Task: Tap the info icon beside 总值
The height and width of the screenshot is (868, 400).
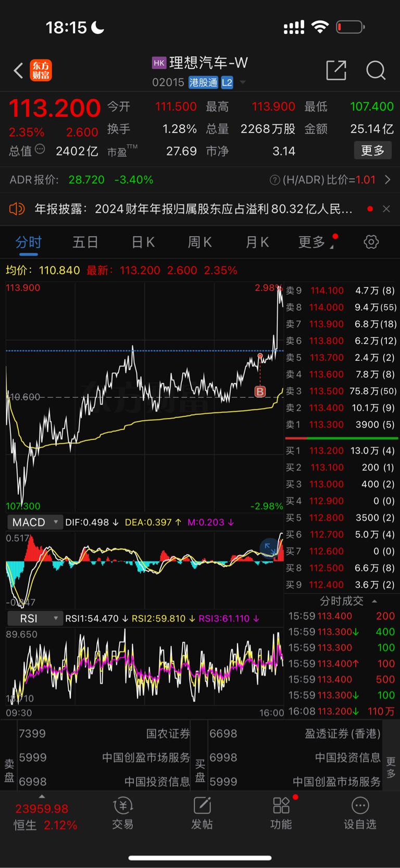Action: tap(40, 150)
